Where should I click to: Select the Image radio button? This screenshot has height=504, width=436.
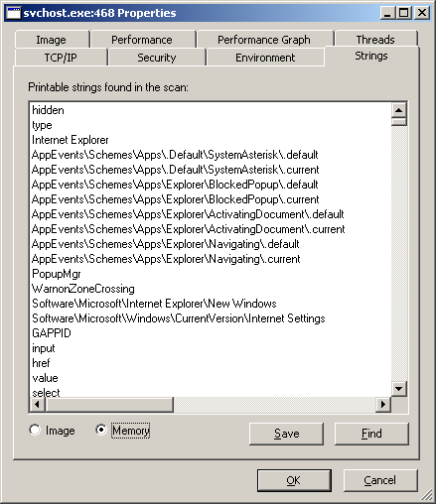[35, 430]
